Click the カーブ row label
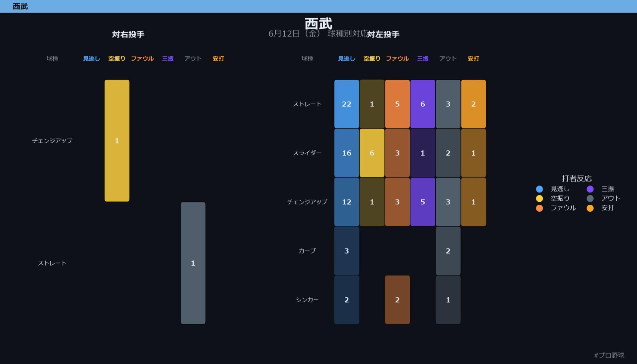The image size is (637, 364). (x=307, y=251)
